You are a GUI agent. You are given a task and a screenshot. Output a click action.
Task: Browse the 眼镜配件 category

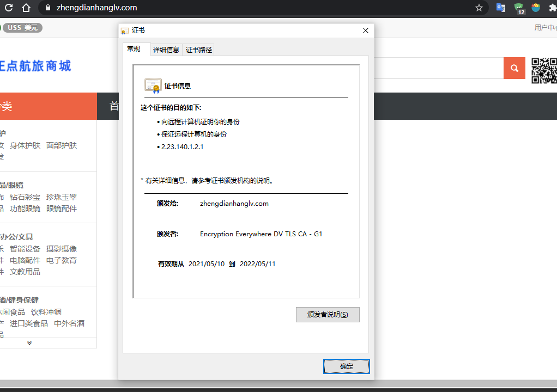[x=62, y=209]
